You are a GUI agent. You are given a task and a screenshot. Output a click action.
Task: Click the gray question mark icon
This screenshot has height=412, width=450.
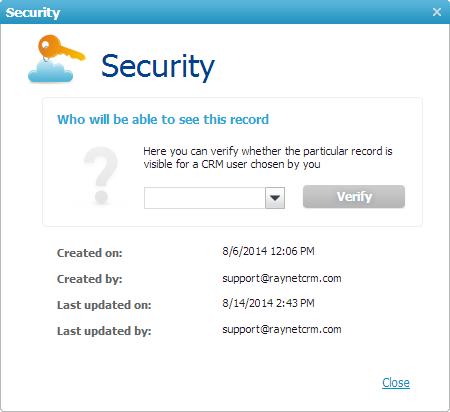point(101,175)
